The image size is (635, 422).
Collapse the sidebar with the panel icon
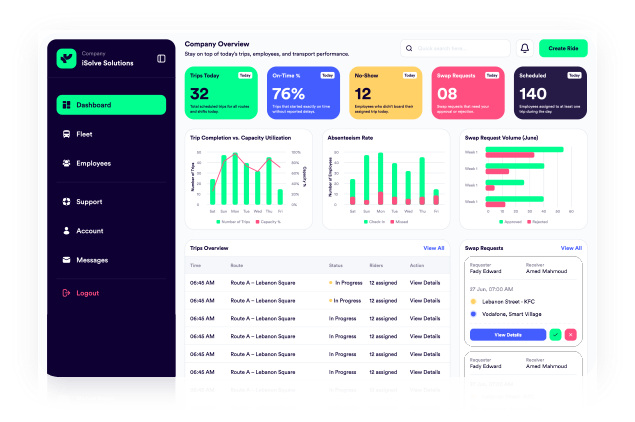tap(161, 58)
